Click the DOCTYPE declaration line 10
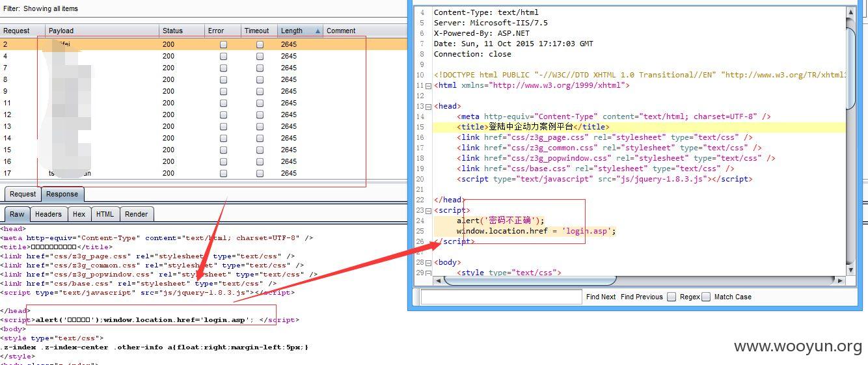 (640, 75)
